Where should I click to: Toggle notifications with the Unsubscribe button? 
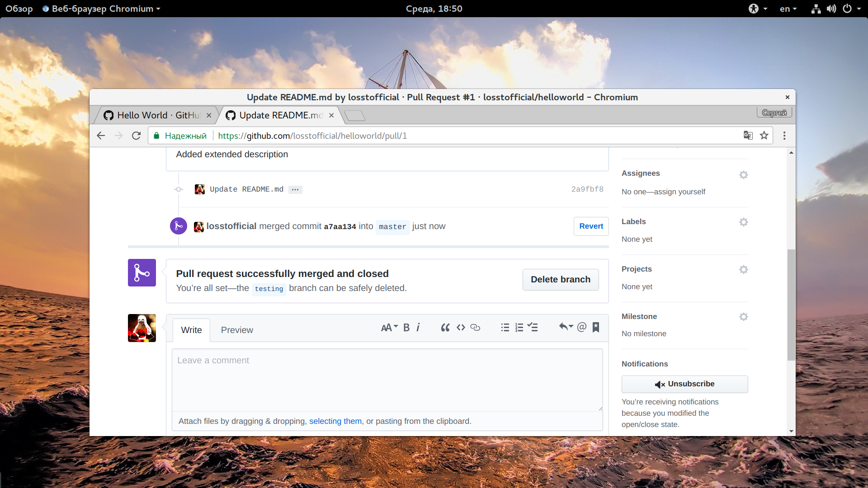684,384
